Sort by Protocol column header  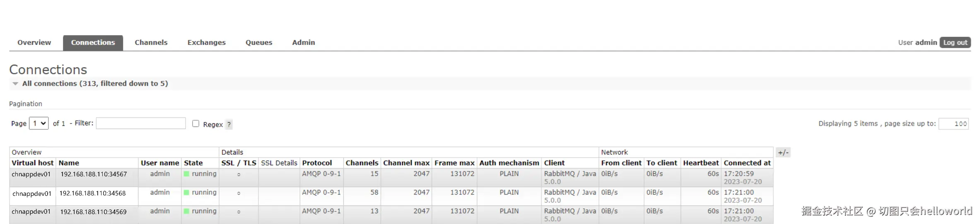tap(317, 163)
